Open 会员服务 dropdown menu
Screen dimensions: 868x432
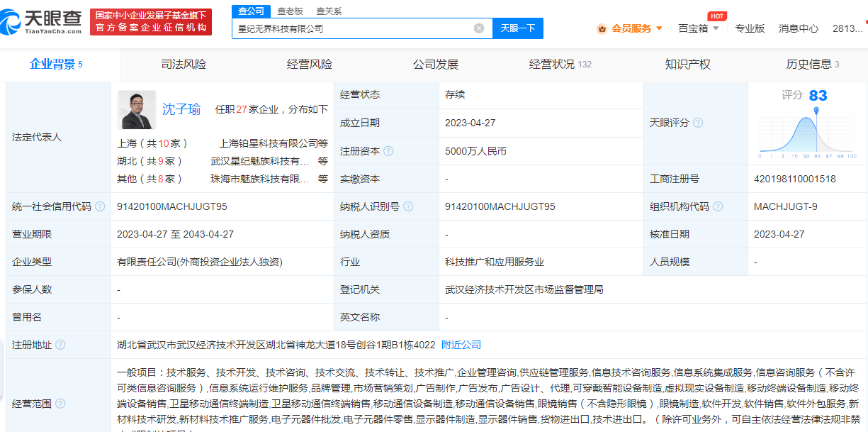point(630,28)
